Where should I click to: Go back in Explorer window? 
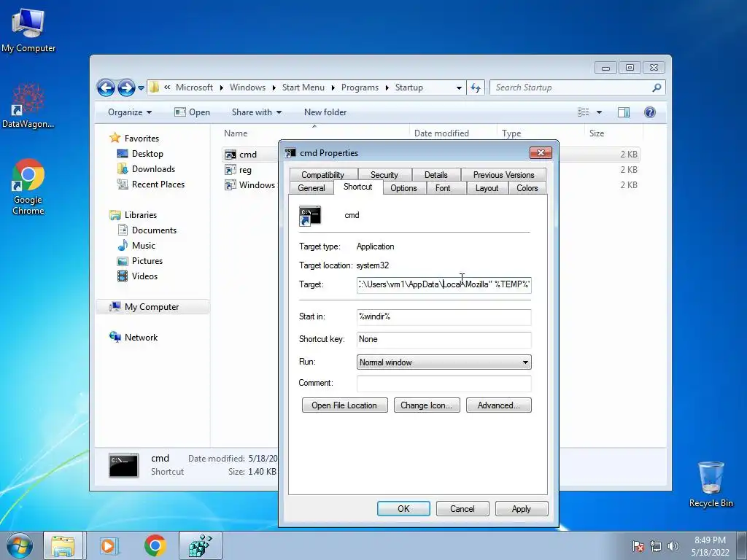click(106, 87)
